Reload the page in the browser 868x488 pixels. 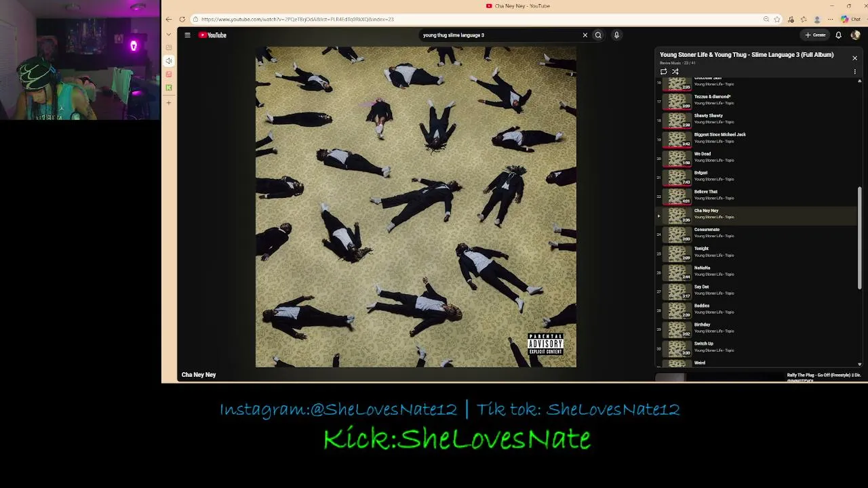click(x=182, y=19)
